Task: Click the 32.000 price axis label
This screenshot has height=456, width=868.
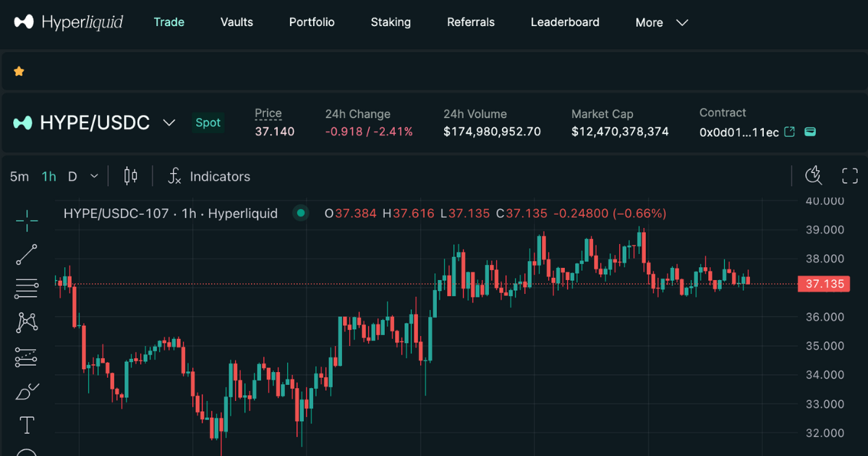Action: click(825, 433)
